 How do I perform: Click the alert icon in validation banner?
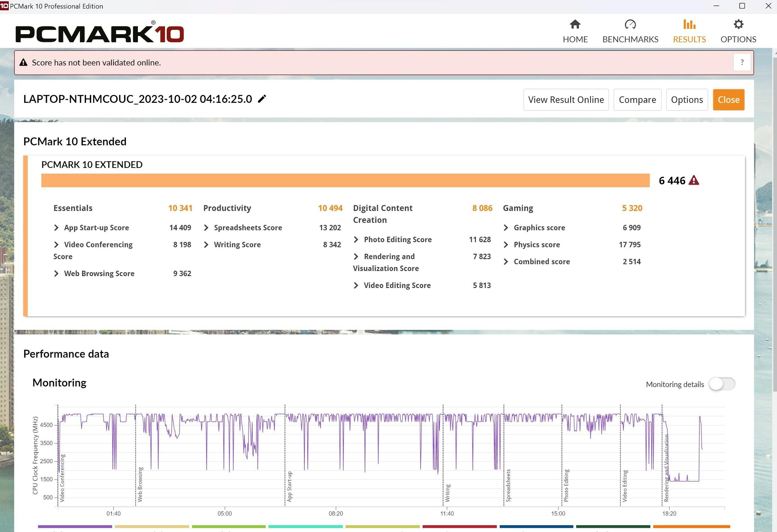pyautogui.click(x=23, y=62)
